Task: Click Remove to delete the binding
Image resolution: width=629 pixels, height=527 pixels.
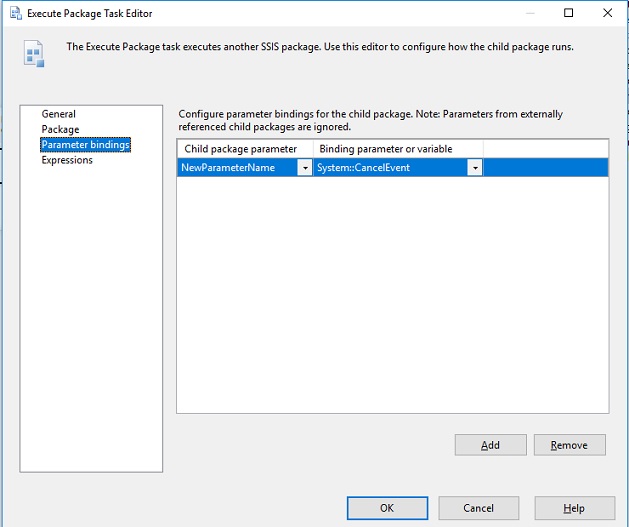Action: (569, 445)
